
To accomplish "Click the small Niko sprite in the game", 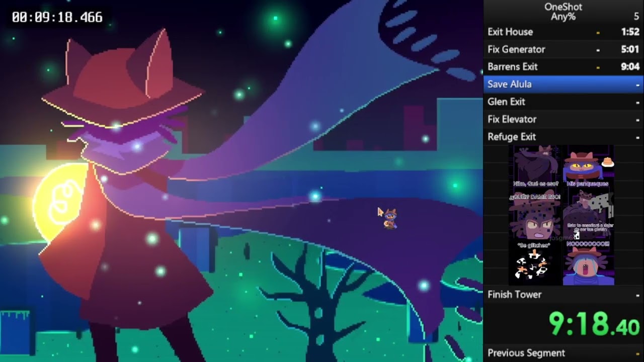I will 390,219.
